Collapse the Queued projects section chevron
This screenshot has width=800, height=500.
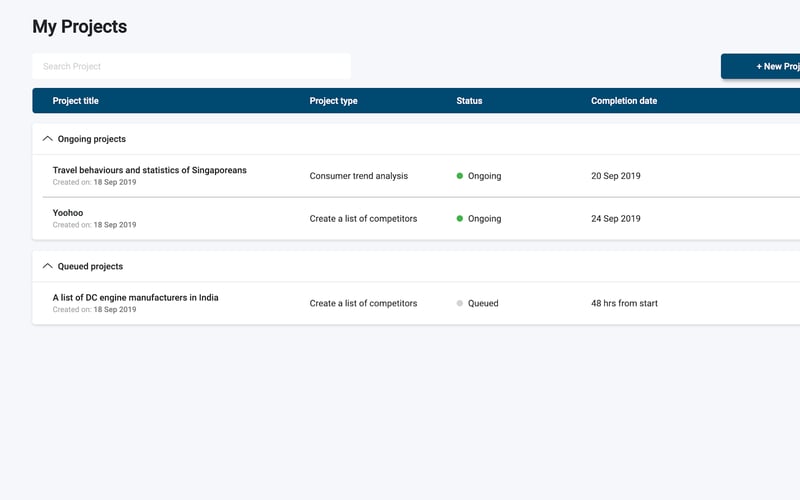click(x=47, y=266)
